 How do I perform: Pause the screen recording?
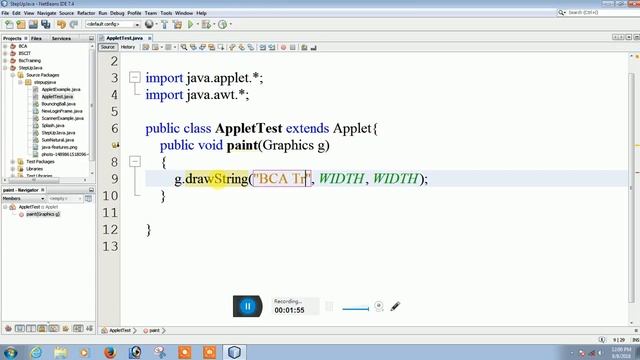(247, 306)
